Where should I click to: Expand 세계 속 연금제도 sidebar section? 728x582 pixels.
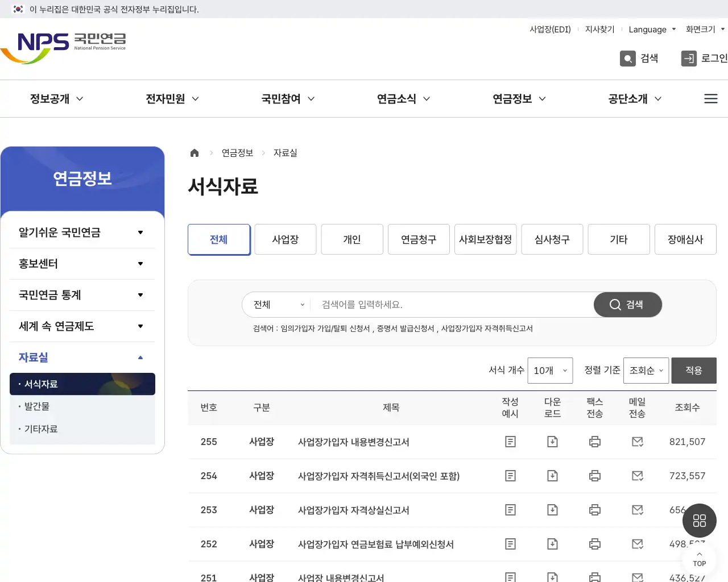[x=82, y=326]
